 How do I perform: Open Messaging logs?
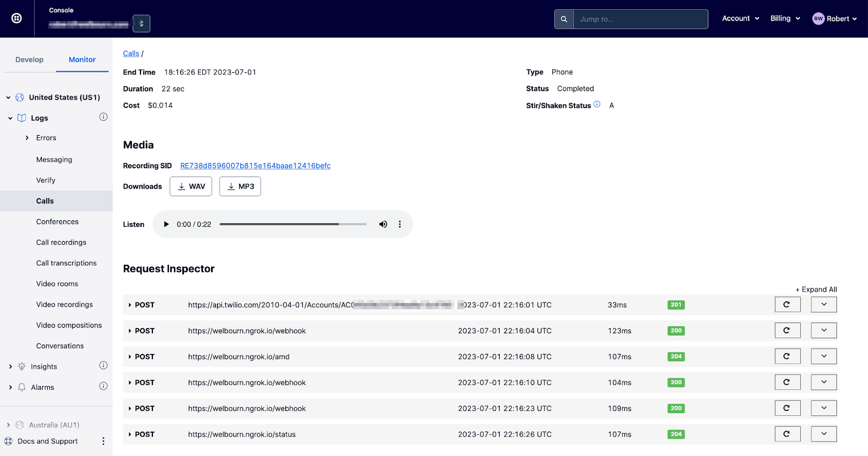click(x=54, y=160)
